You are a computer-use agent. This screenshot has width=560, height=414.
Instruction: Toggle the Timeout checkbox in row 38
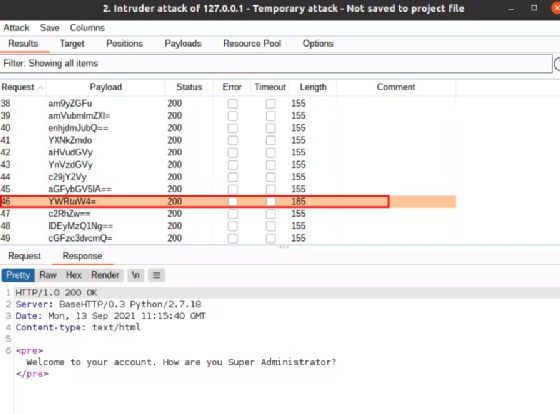tap(271, 104)
